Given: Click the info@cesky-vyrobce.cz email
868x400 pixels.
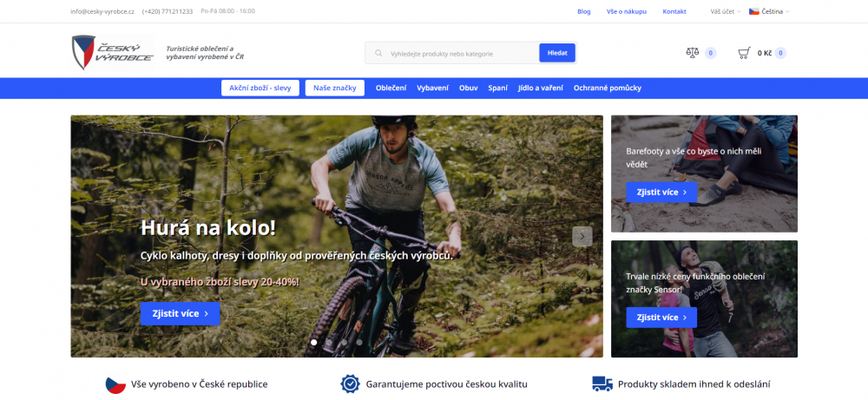Looking at the screenshot, I should (102, 11).
